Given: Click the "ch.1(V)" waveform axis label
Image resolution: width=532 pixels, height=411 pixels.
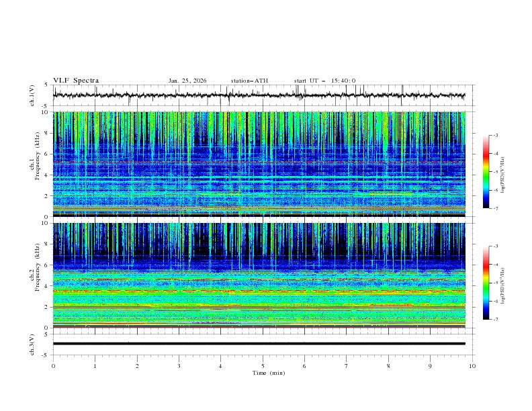Looking at the screenshot, I should (32, 95).
